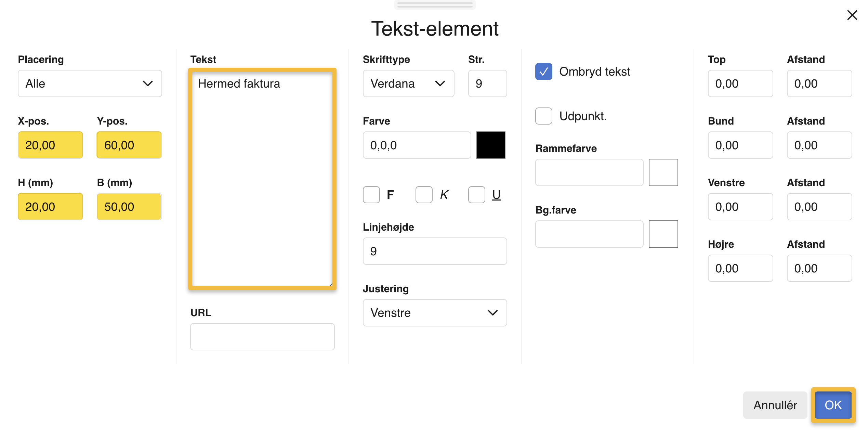Click the Annullér button
This screenshot has width=868, height=438.
[x=775, y=405]
